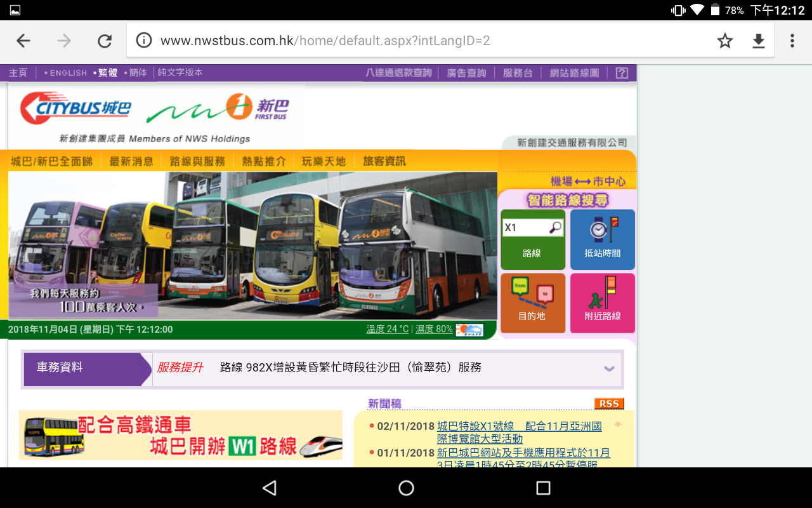Open the 旅客資訊 menu
Image resolution: width=812 pixels, height=508 pixels.
point(384,161)
